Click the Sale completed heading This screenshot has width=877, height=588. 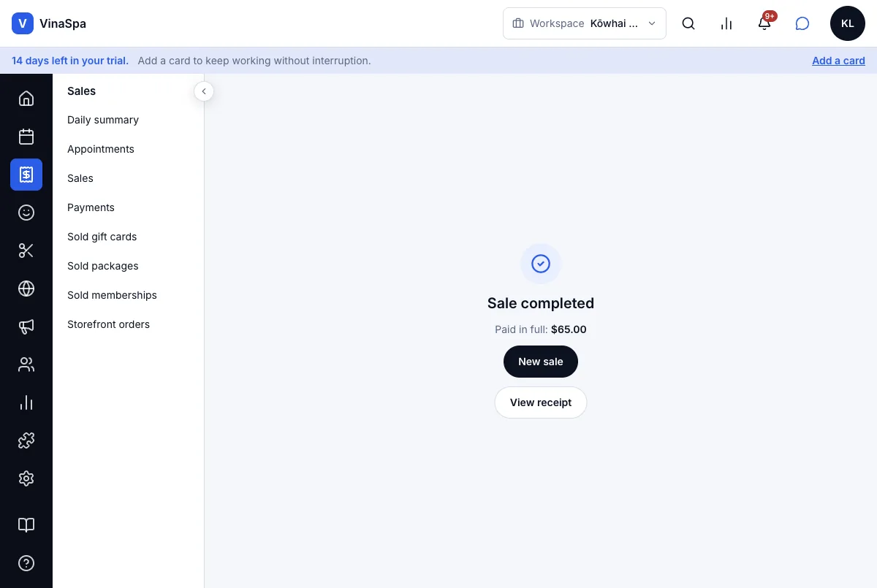tap(541, 303)
